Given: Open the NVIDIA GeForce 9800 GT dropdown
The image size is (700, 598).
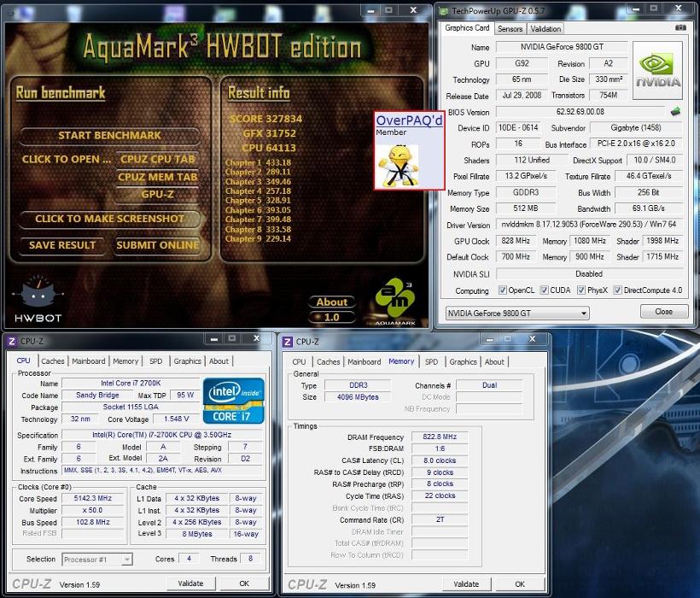Looking at the screenshot, I should coord(517,314).
